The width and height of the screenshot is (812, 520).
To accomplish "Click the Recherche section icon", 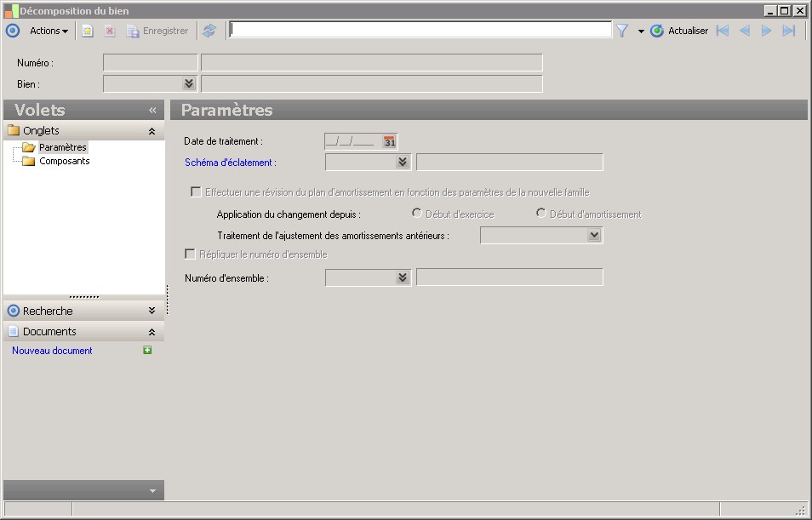I will tap(14, 311).
